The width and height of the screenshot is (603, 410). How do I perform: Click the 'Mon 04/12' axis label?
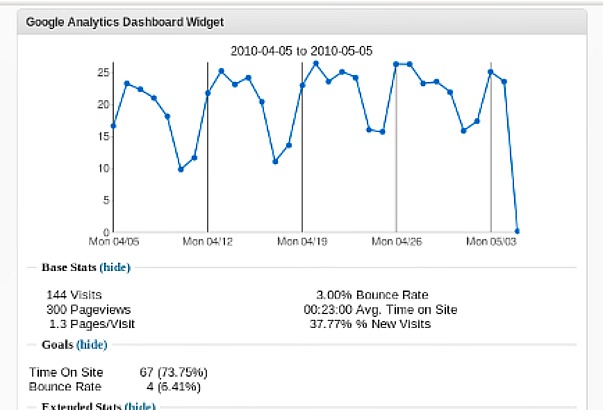(208, 242)
